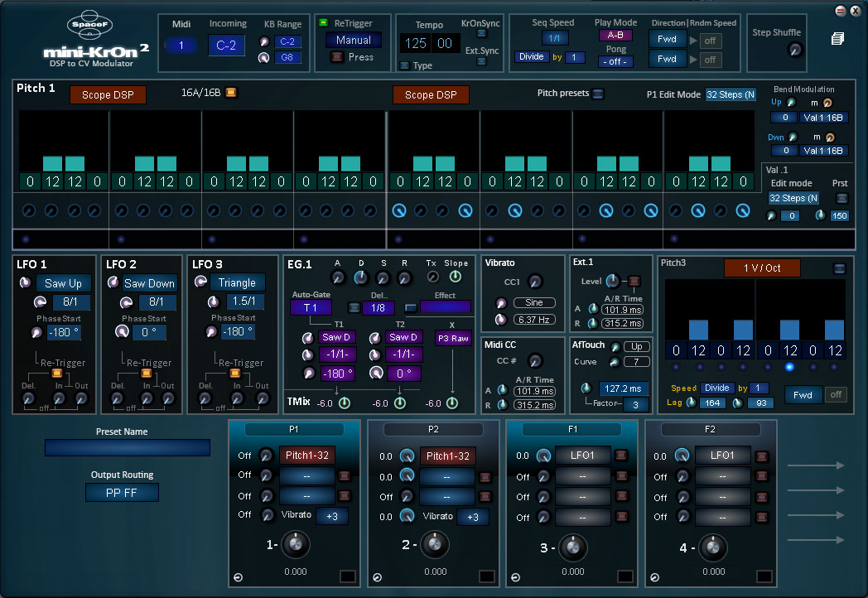The image size is (868, 598).
Task: Click the SpaceF mini-KrOn logo
Action: coord(96,39)
